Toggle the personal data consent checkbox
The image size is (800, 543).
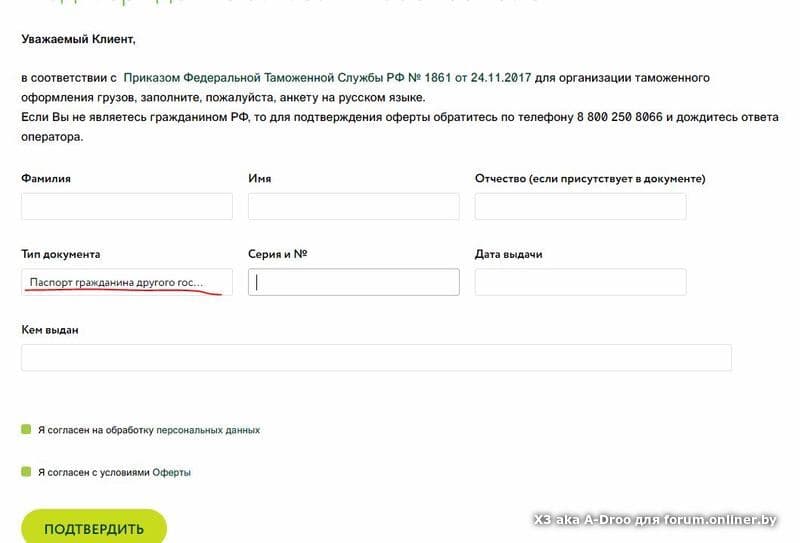coord(26,429)
